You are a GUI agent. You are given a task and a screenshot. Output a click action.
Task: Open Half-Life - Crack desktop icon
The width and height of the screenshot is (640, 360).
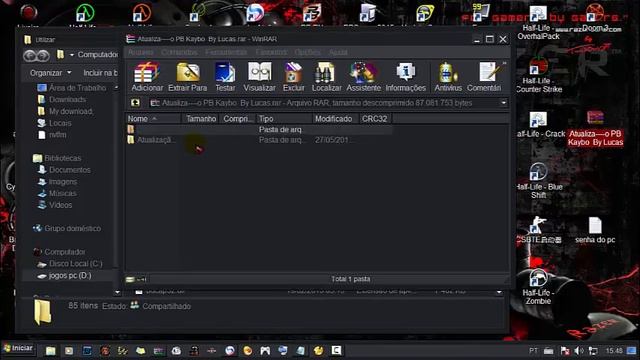539,124
